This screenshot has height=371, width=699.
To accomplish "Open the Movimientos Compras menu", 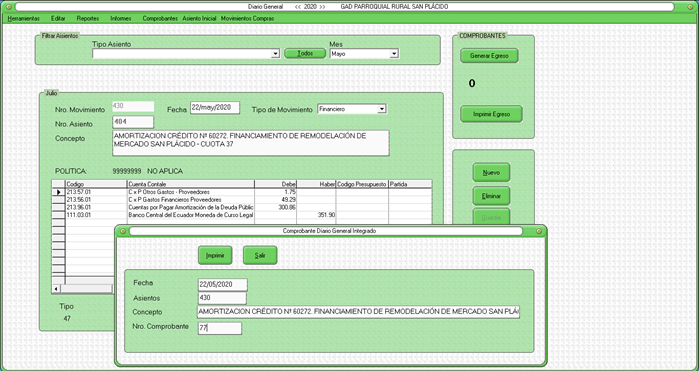I will pos(247,18).
